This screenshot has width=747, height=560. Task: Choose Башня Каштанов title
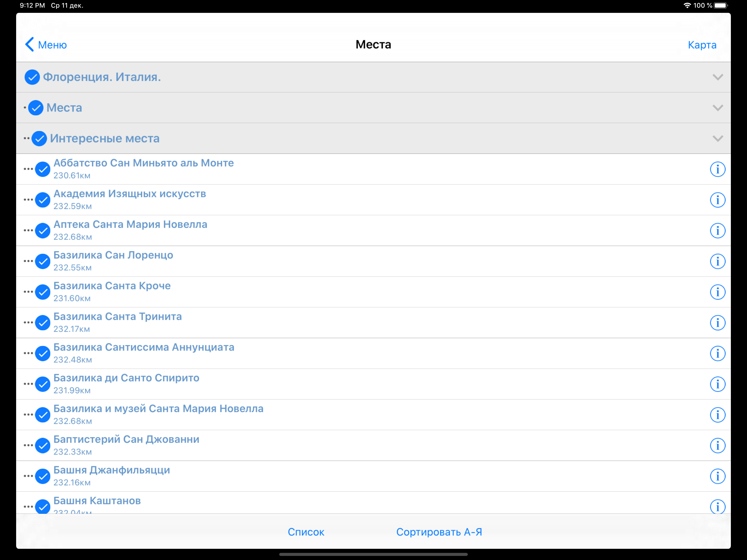(x=97, y=501)
